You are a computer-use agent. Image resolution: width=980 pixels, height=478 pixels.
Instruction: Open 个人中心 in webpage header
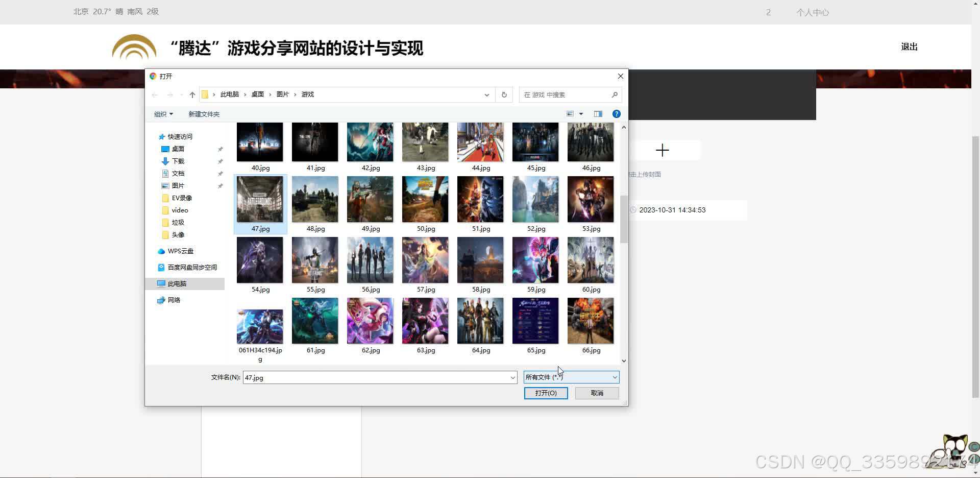point(812,12)
